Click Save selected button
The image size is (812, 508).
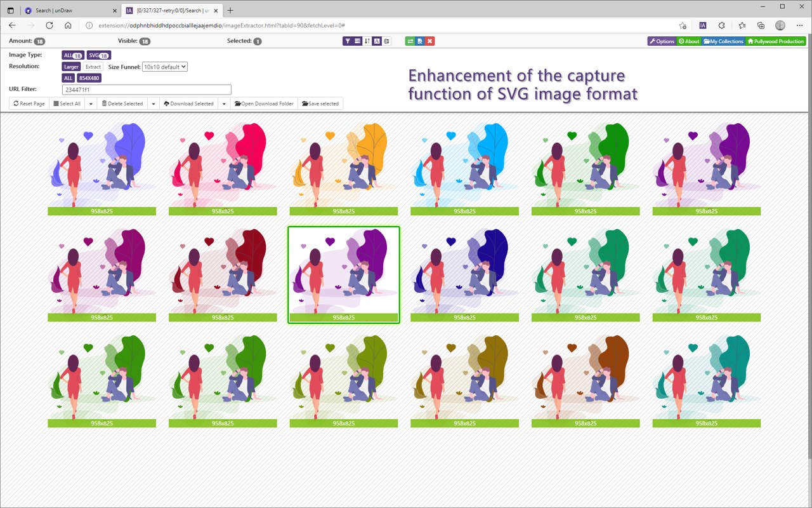tap(320, 104)
